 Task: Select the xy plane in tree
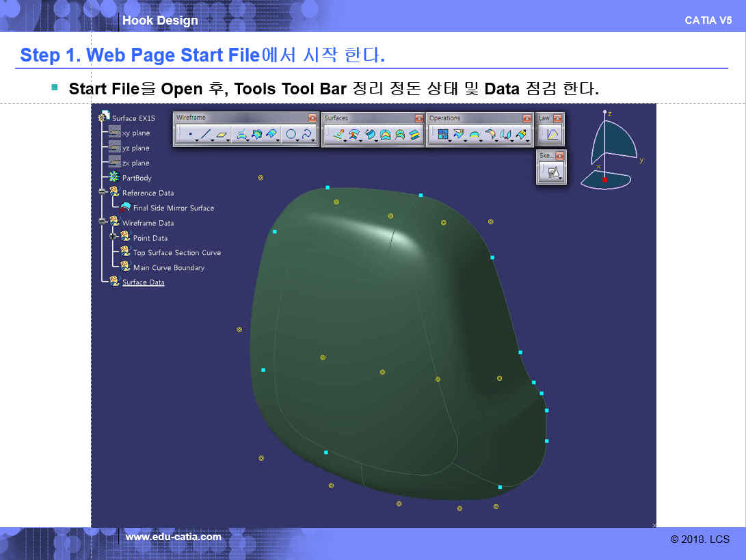point(135,133)
